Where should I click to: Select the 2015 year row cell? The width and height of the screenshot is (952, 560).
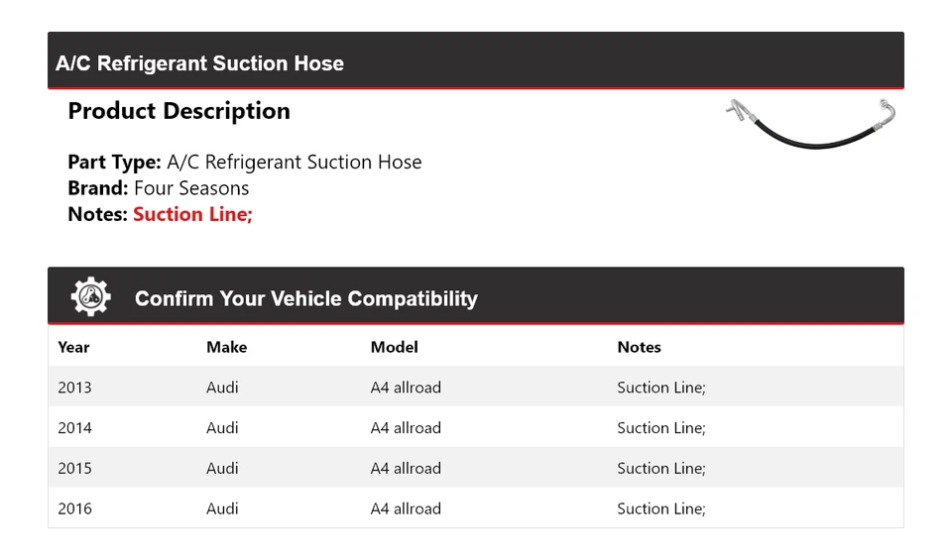tap(74, 468)
